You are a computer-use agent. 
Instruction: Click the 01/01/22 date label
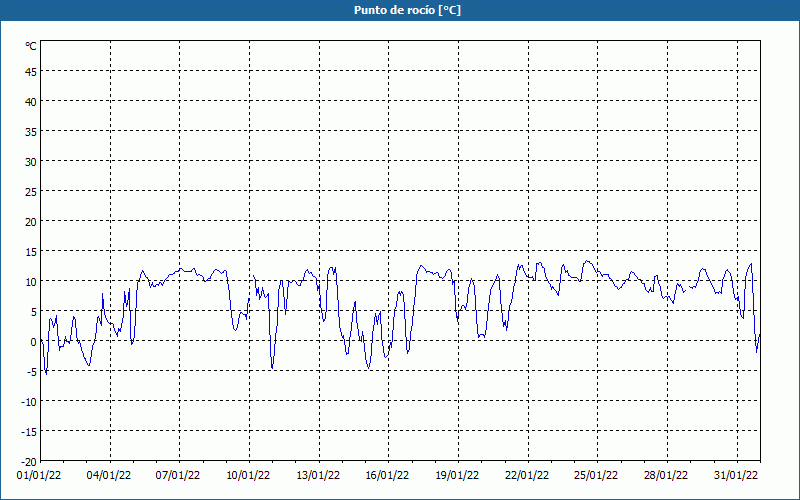pos(39,476)
